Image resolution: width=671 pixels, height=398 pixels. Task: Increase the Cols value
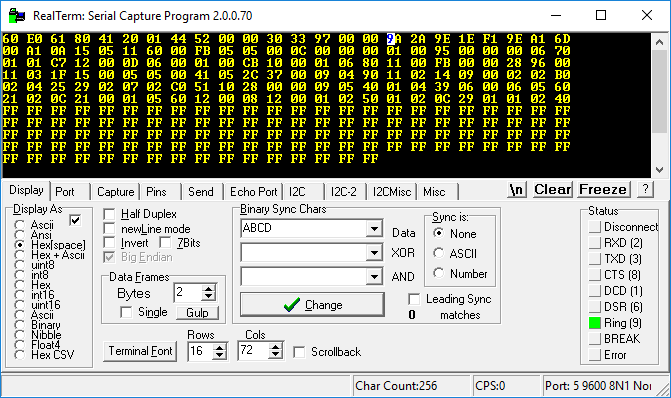click(x=276, y=348)
